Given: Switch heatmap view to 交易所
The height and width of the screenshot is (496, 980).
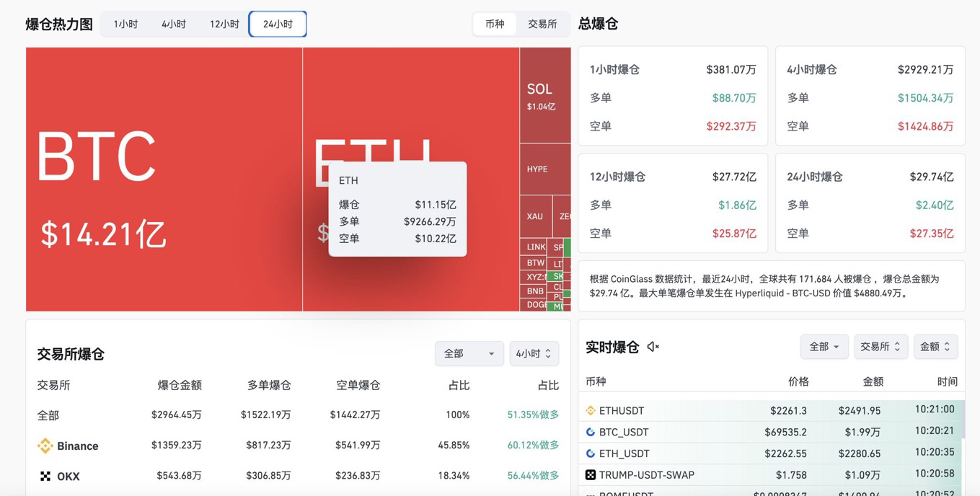Looking at the screenshot, I should (x=542, y=24).
